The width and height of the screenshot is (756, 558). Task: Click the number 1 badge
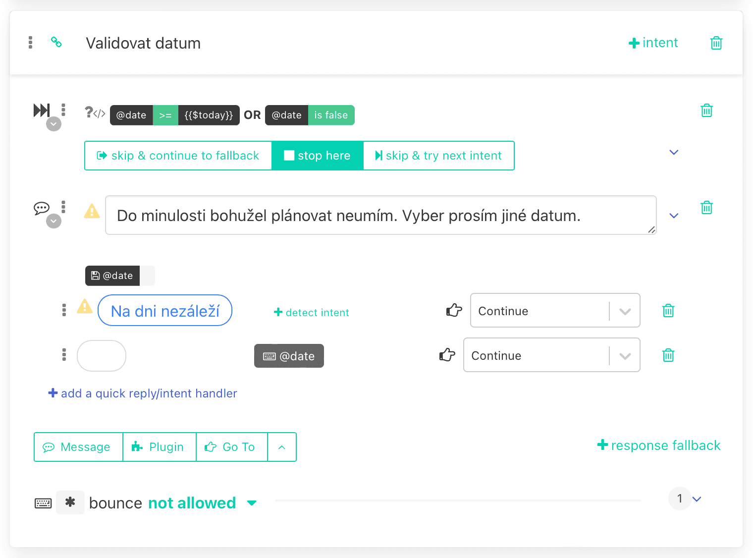pyautogui.click(x=680, y=499)
